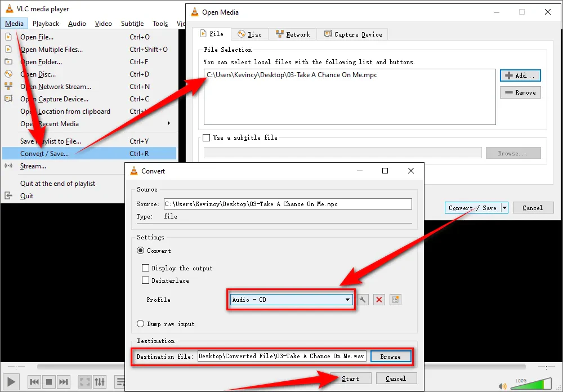Open the Media menu
The width and height of the screenshot is (563, 392).
tap(15, 23)
